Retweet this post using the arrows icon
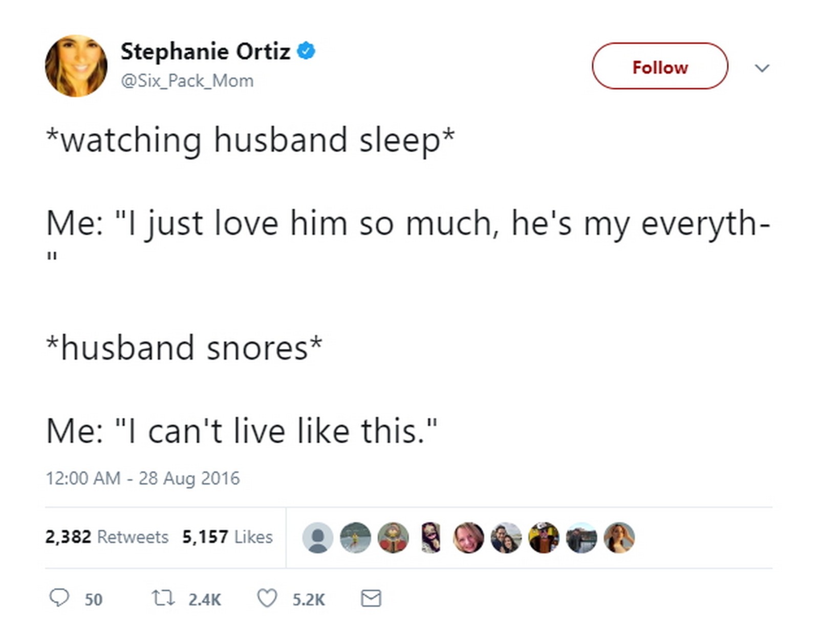The image size is (819, 644). click(x=163, y=598)
